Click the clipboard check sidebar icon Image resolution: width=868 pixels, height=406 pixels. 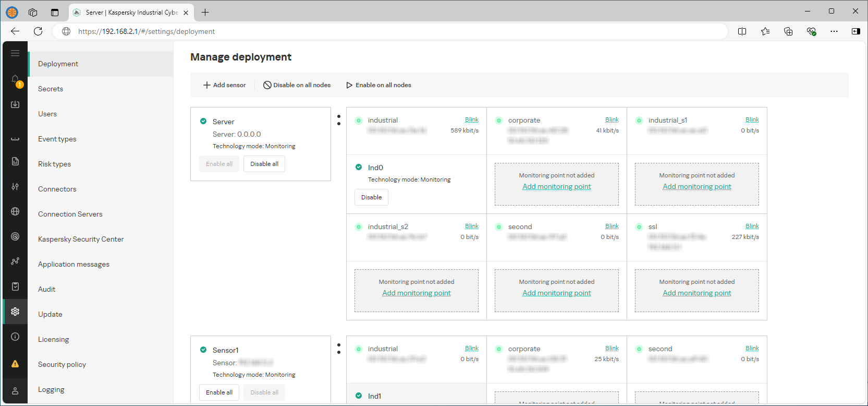15,286
